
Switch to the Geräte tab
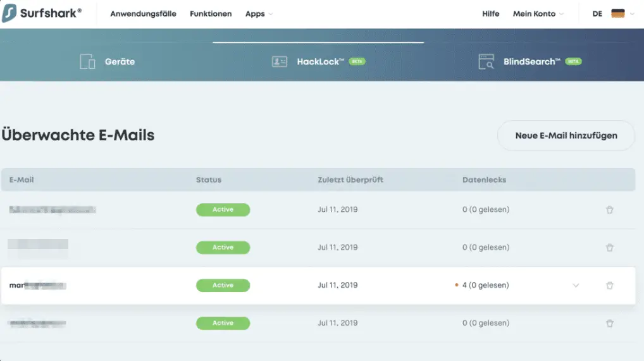(x=107, y=61)
